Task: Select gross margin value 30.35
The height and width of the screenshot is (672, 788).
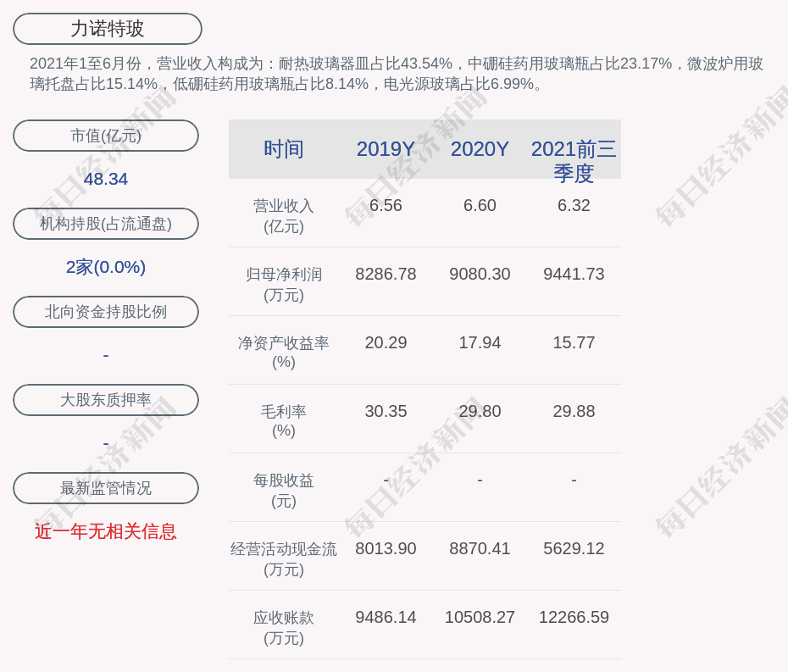Action: [386, 411]
